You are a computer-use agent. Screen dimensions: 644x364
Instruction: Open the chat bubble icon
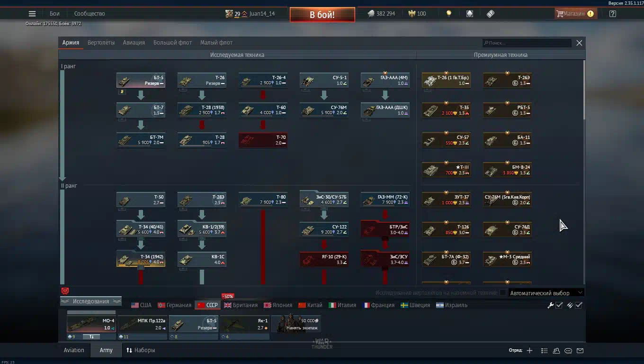click(x=568, y=351)
